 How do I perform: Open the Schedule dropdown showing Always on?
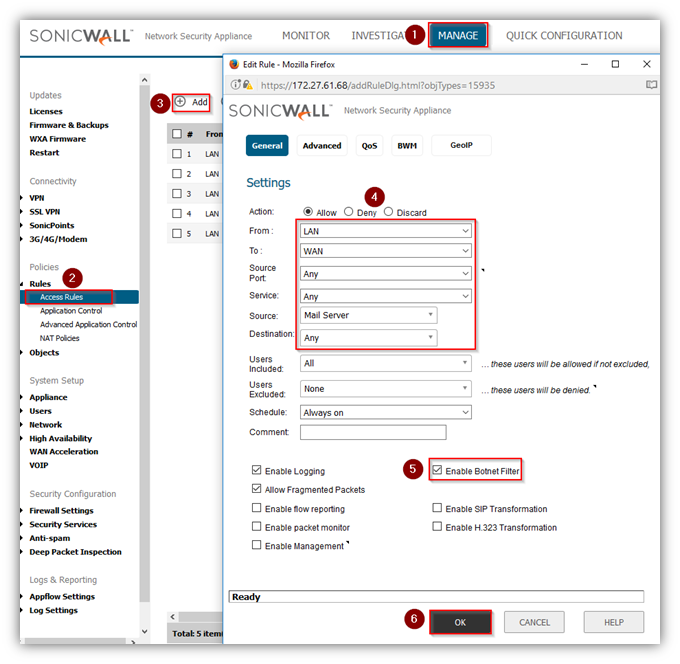pos(386,412)
